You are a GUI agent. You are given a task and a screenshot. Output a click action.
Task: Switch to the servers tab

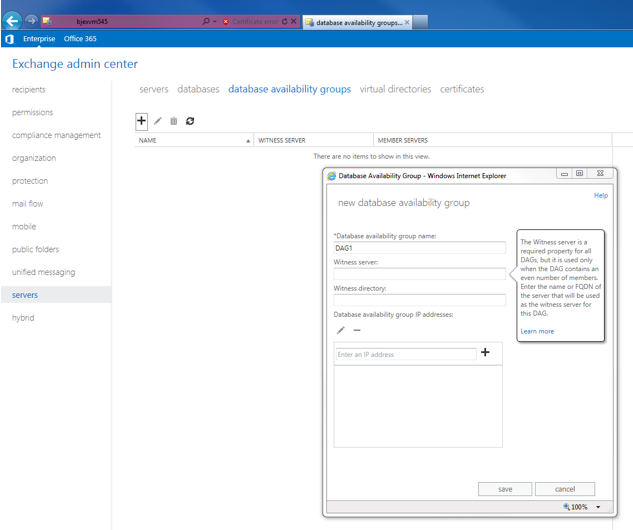[x=154, y=89]
